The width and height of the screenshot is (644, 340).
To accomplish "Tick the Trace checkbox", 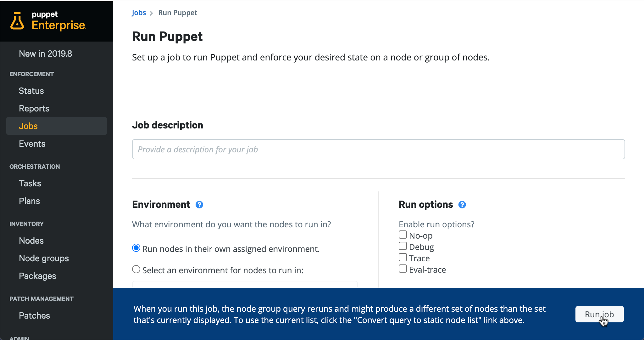I will tap(403, 257).
